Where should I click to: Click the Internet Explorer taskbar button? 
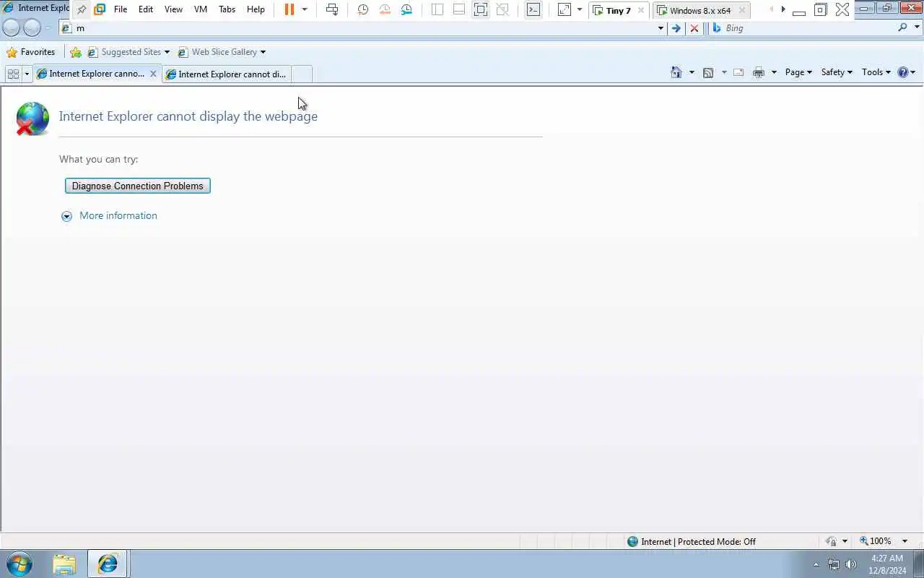[108, 564]
